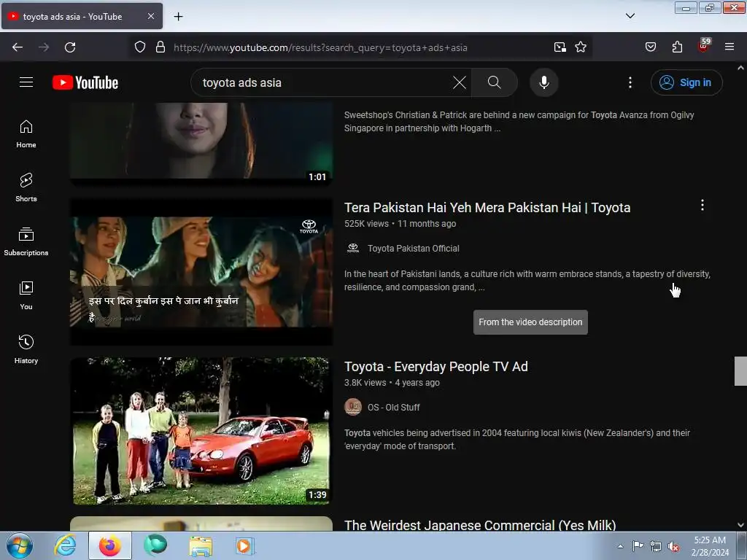This screenshot has width=747, height=560.
Task: Click scrollbar down arrow
Action: (740, 525)
